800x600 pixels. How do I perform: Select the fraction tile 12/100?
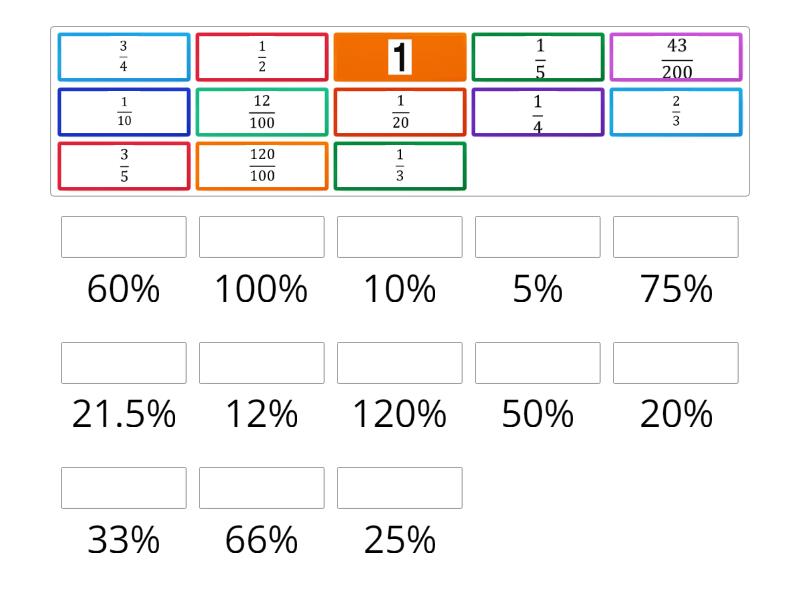point(260,113)
